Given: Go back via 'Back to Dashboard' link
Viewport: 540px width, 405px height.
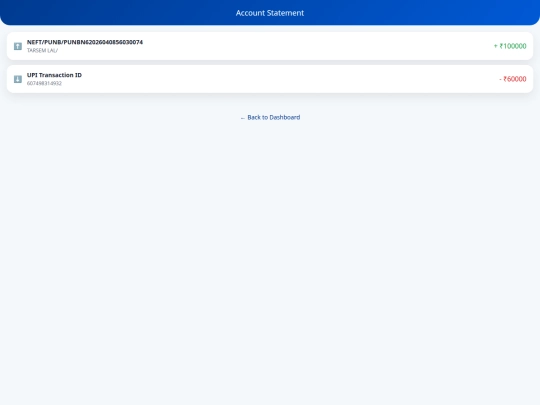Looking at the screenshot, I should 270,117.
